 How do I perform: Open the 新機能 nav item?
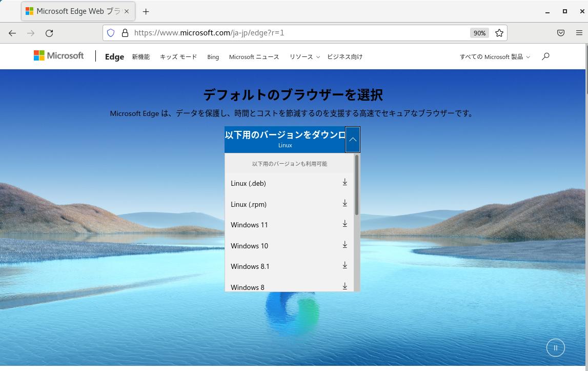click(140, 56)
